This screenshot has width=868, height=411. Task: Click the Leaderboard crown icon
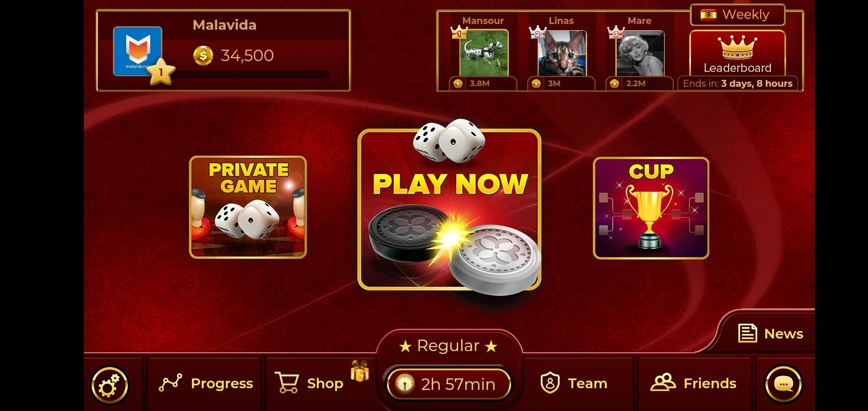(737, 47)
